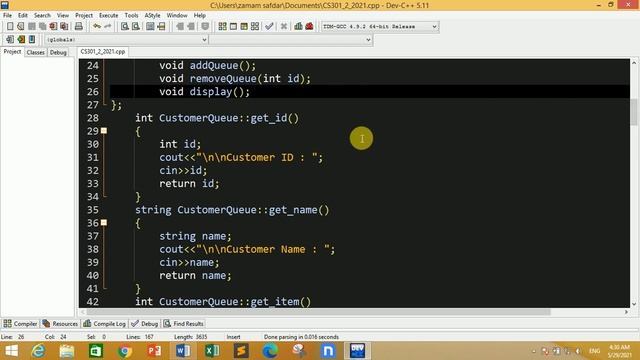Open the Compiler bottom panel tab
The width and height of the screenshot is (640, 360).
[20, 324]
